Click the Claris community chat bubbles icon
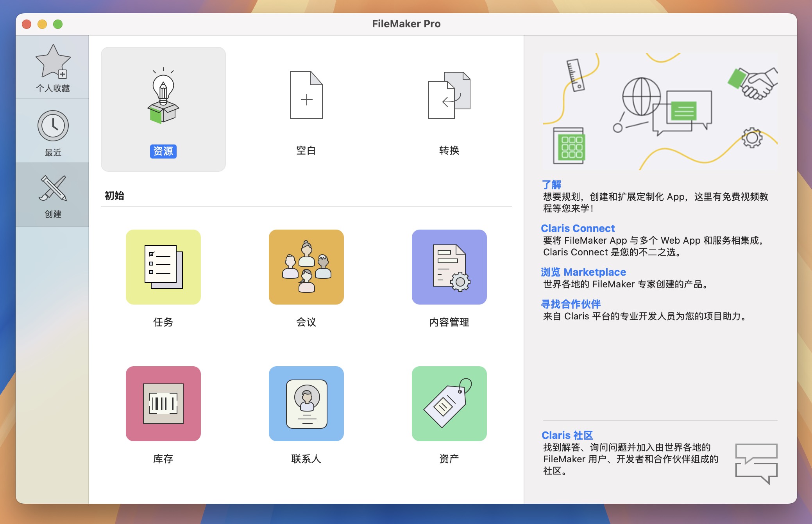Viewport: 812px width, 524px height. (x=757, y=463)
